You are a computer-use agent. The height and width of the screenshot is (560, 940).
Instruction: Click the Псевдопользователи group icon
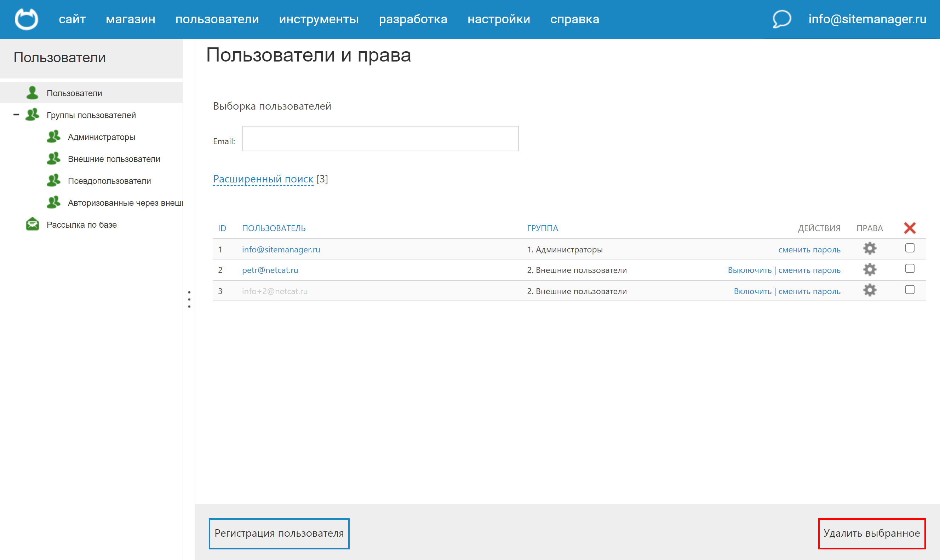[54, 180]
